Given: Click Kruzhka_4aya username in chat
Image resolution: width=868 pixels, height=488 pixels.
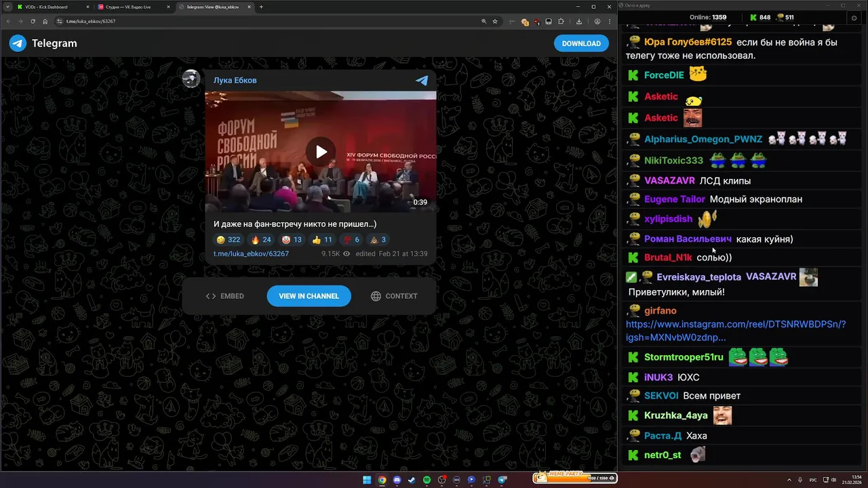Looking at the screenshot, I should [675, 415].
